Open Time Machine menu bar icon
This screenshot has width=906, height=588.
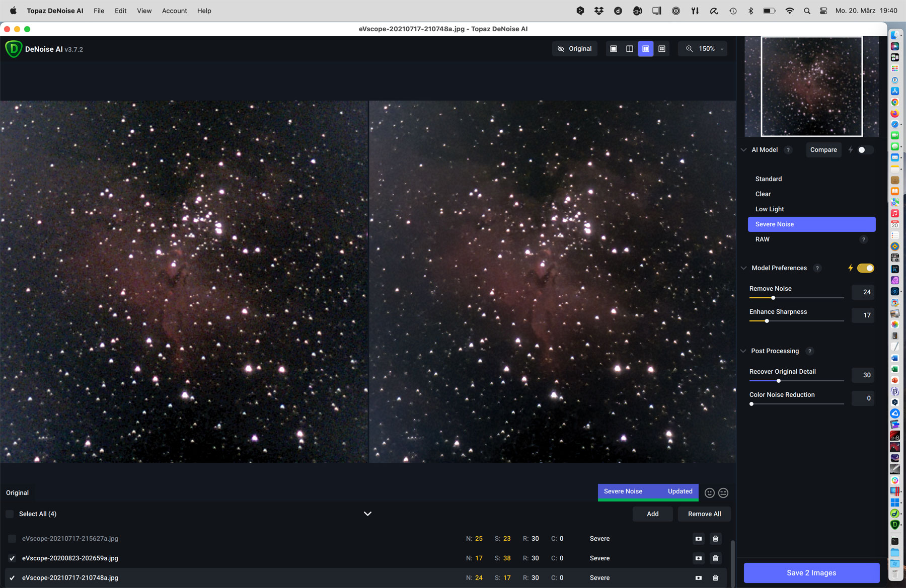tap(733, 11)
